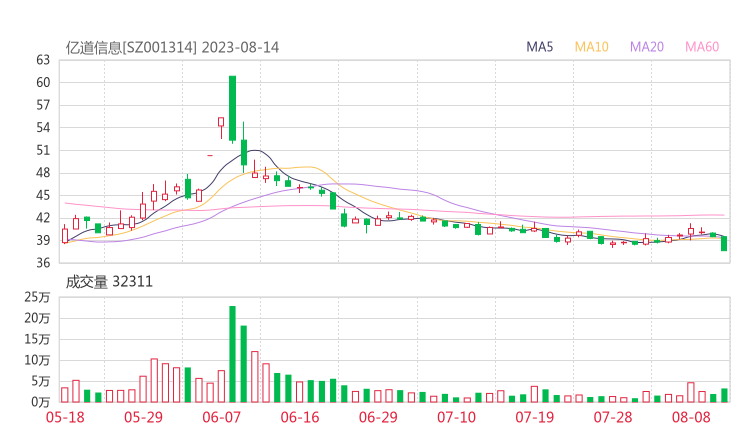
Task: Click the tallest green volume bar
Action: coord(232,354)
